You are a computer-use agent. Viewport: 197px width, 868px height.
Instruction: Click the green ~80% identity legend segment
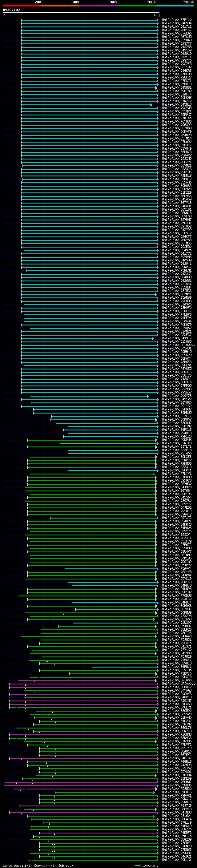(x=137, y=6)
